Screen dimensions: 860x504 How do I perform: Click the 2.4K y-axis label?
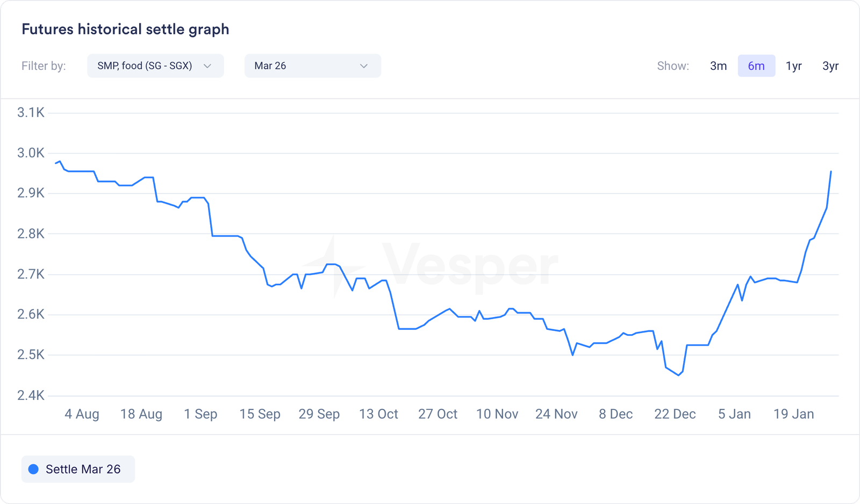click(x=31, y=395)
